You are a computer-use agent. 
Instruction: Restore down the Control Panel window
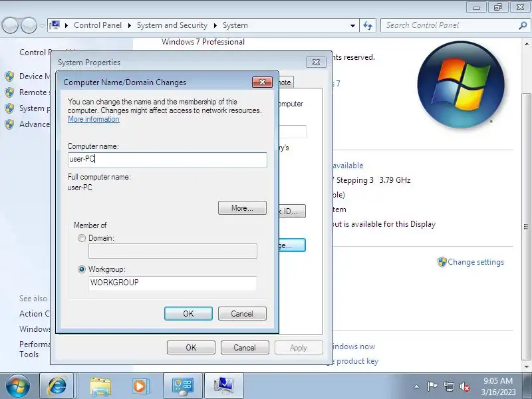point(497,7)
